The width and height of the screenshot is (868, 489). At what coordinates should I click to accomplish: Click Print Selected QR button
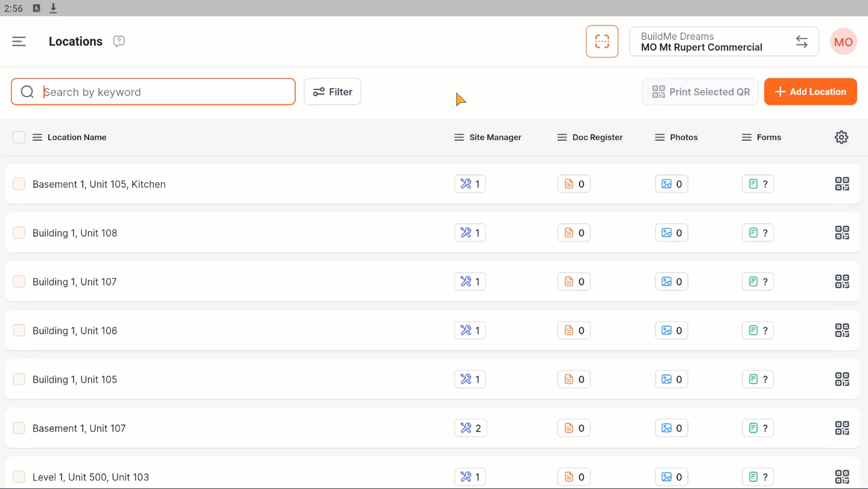700,92
